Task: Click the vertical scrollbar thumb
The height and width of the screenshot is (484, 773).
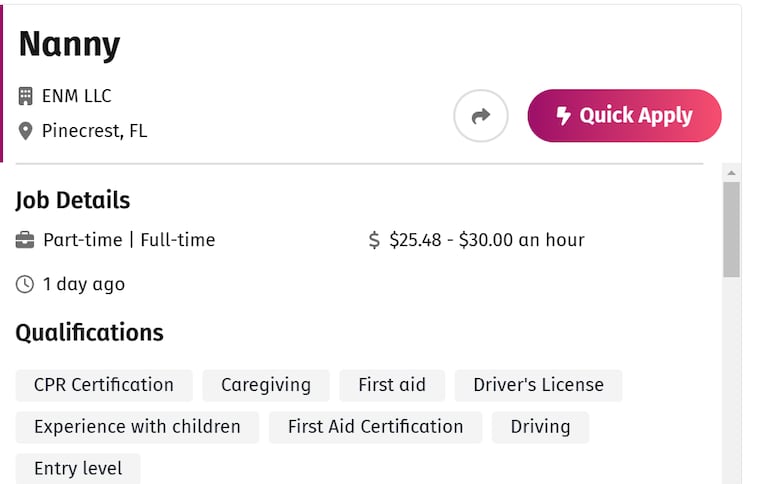Action: (x=732, y=230)
